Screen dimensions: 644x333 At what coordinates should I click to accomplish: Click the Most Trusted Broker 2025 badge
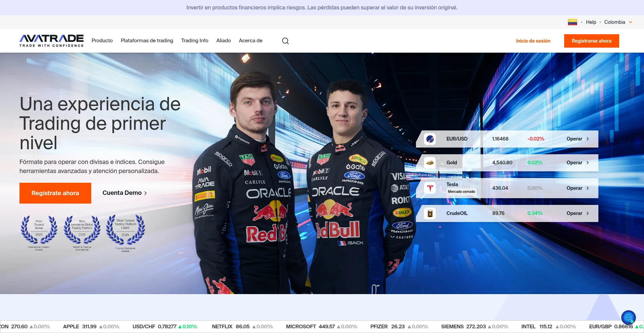click(39, 233)
